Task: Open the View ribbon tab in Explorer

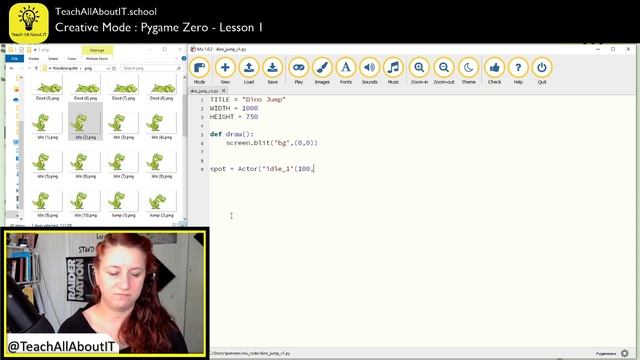Action: 72,59
